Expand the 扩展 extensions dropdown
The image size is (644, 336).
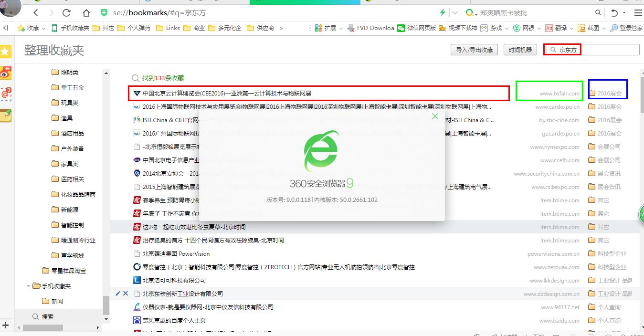point(329,28)
